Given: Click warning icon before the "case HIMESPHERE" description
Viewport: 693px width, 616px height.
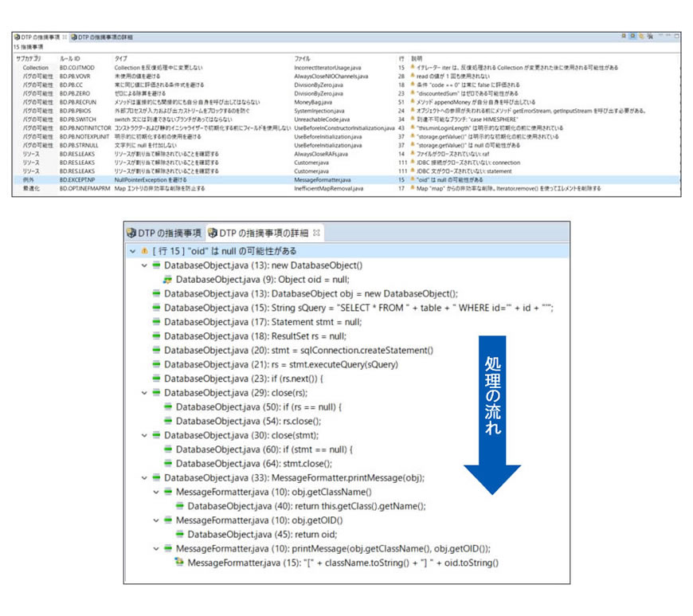Looking at the screenshot, I should (x=413, y=119).
